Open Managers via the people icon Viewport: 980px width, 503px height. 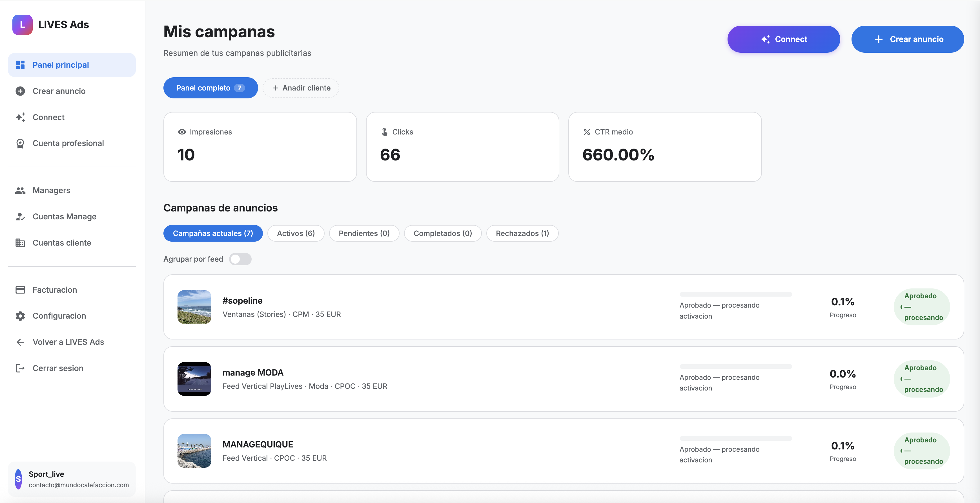coord(20,190)
